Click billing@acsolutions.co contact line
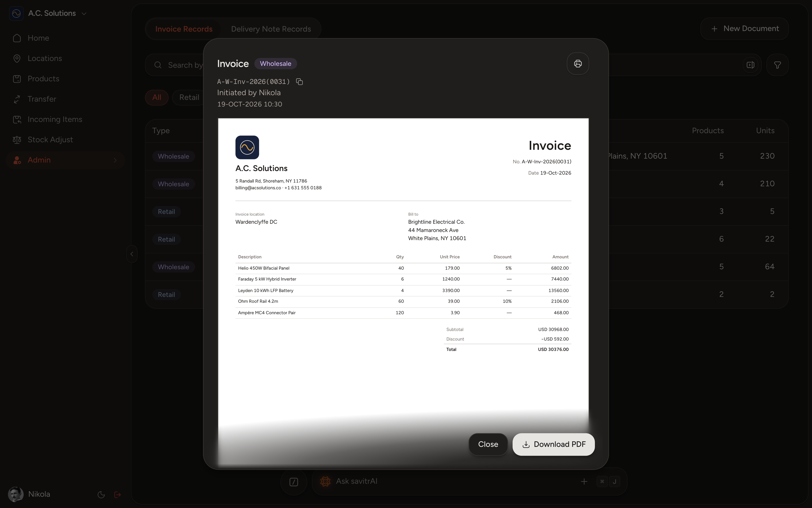 point(278,188)
